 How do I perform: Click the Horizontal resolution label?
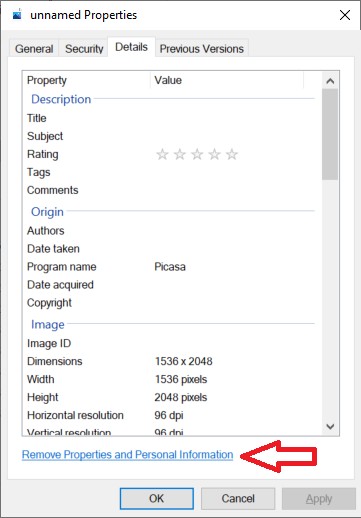75,415
